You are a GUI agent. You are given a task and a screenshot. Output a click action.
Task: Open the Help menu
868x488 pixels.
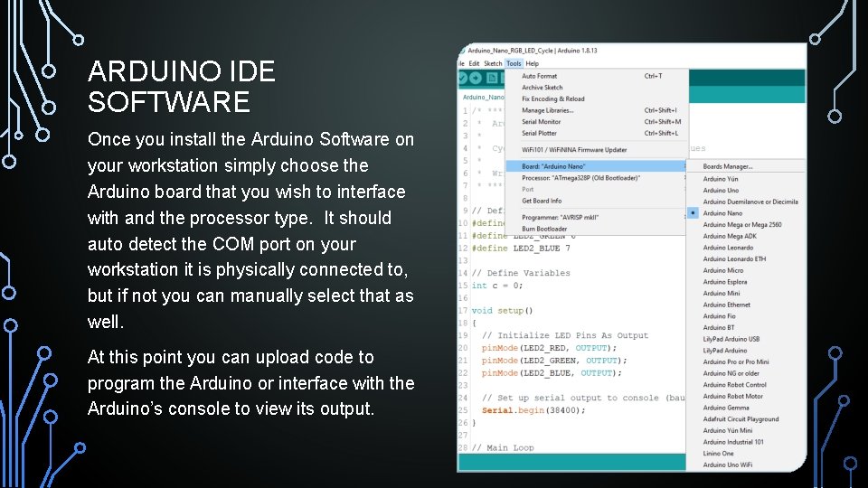(532, 63)
